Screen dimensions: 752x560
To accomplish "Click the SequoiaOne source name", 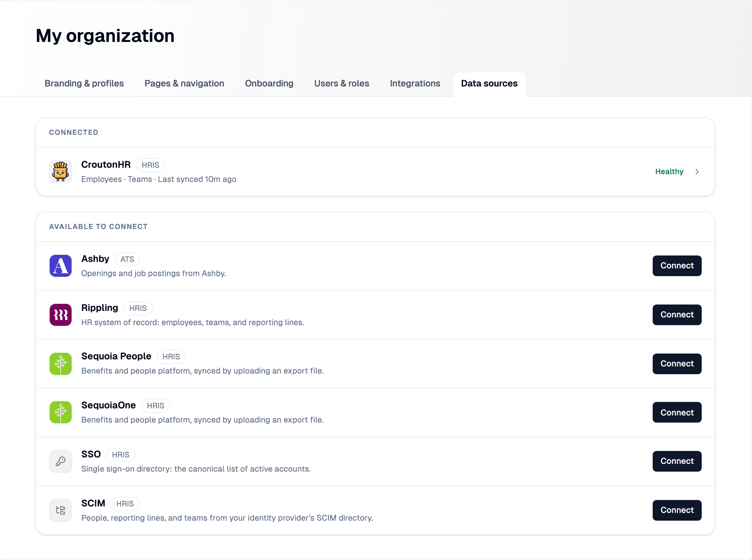I will point(108,405).
